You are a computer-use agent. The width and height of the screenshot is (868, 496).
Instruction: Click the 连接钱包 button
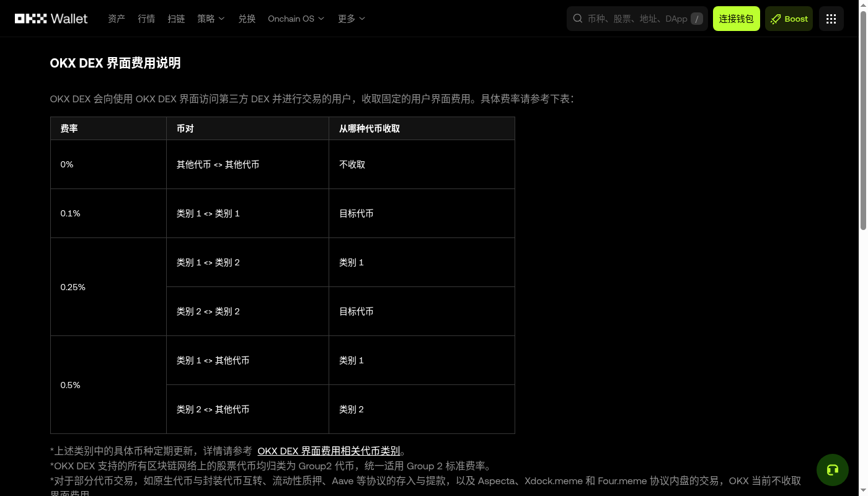pos(737,19)
